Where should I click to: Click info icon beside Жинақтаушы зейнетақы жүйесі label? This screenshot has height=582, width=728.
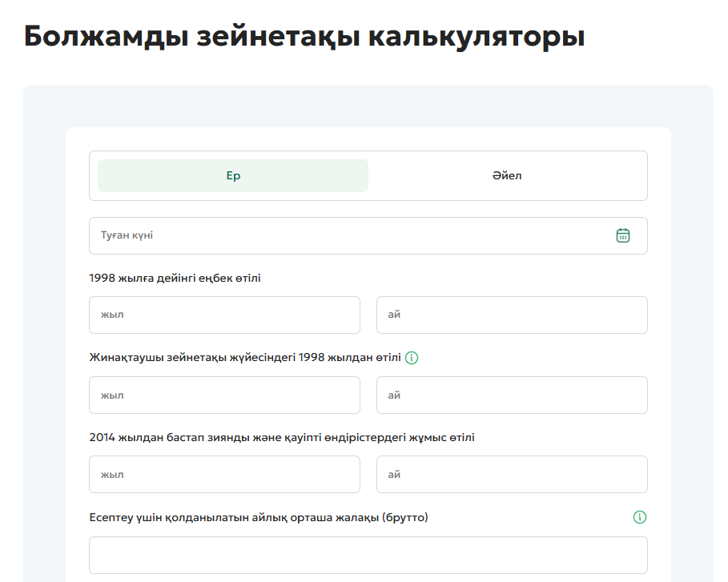(412, 358)
